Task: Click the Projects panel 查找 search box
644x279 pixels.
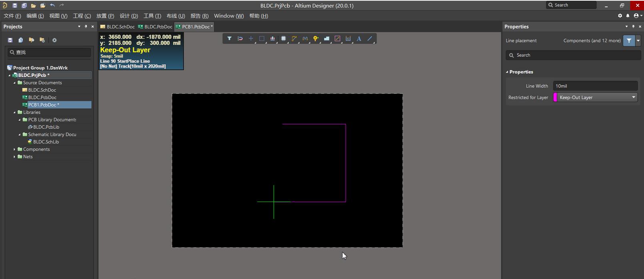Action: [x=49, y=52]
